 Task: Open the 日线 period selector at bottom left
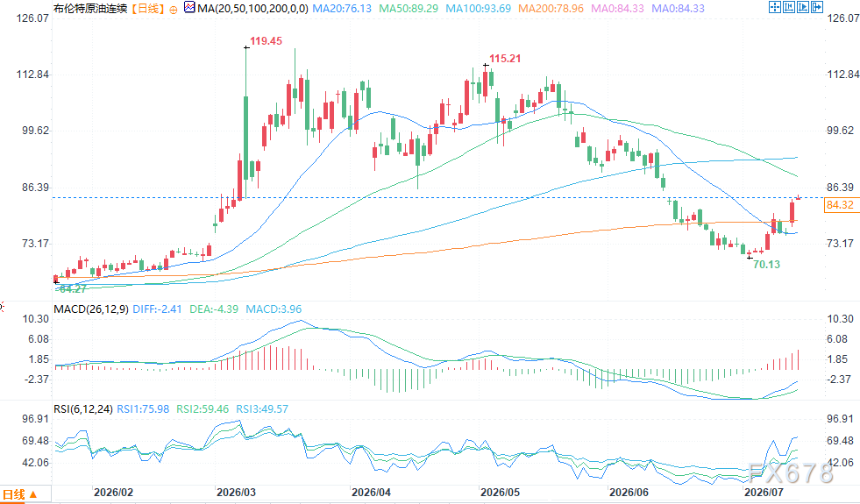pos(20,494)
